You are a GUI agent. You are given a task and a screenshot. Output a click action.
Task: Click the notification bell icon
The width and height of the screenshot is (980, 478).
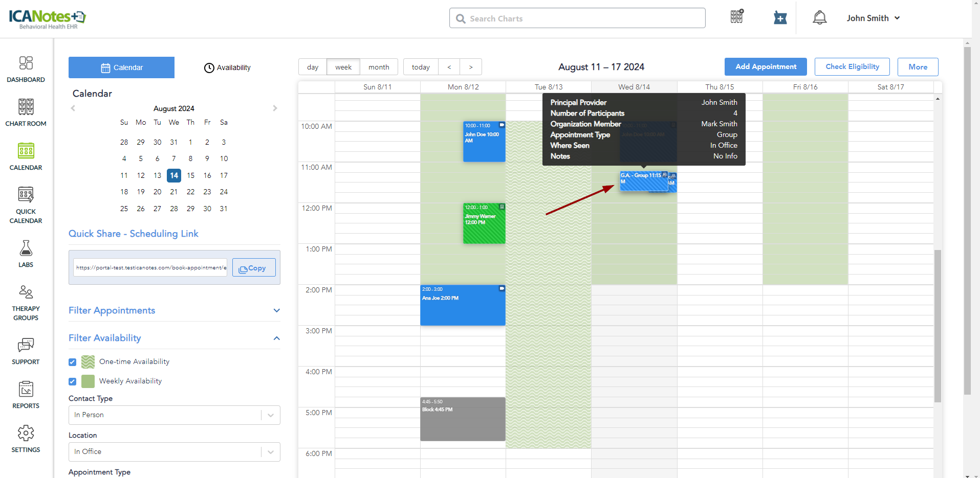[x=819, y=18]
